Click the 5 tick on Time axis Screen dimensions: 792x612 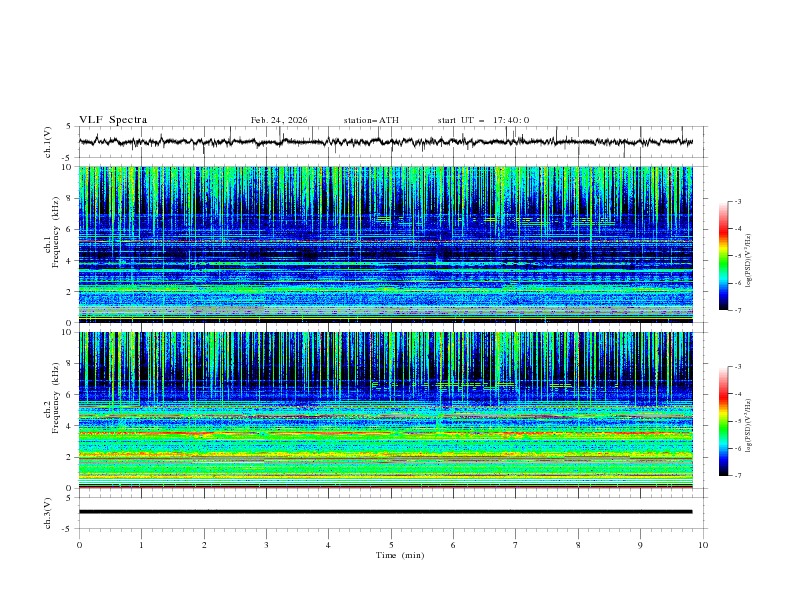[x=391, y=545]
